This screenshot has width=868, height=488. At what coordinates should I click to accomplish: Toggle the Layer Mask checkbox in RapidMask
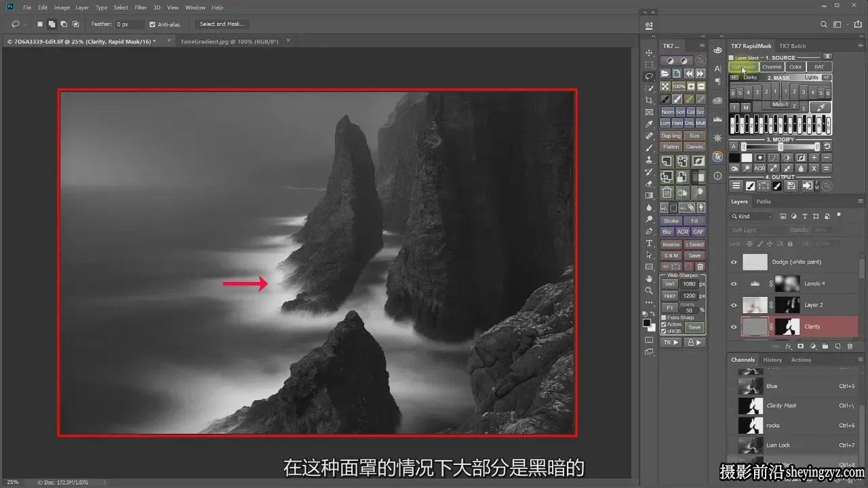coord(732,58)
